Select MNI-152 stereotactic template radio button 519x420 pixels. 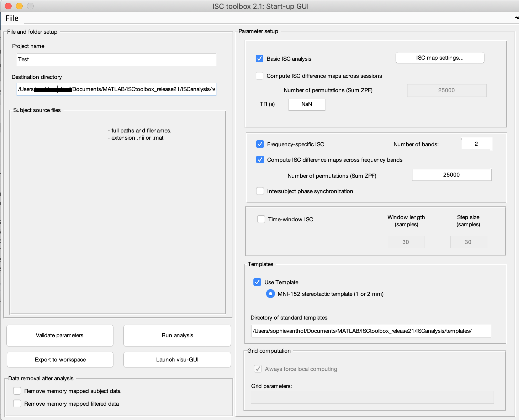click(270, 294)
